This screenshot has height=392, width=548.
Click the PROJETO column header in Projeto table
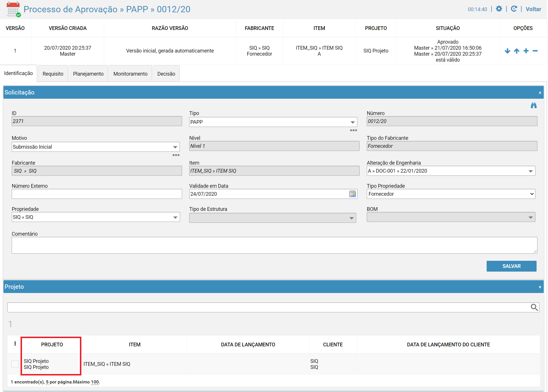click(x=52, y=345)
